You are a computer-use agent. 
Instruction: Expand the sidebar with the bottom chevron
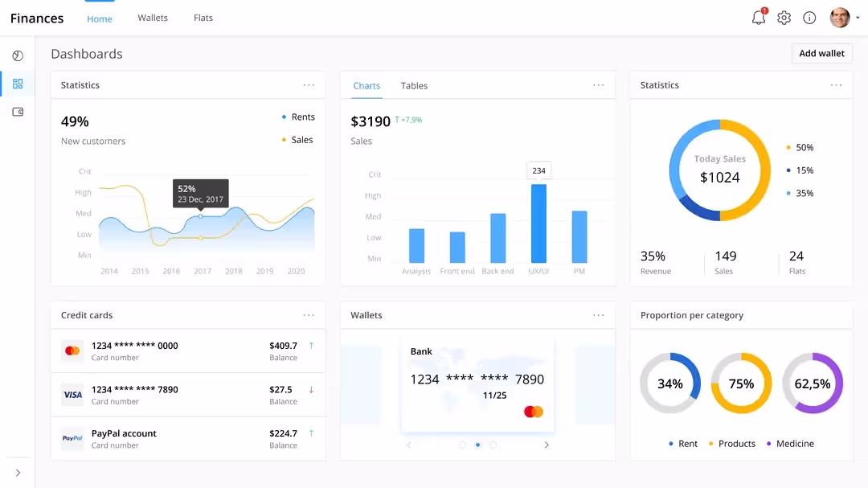click(x=18, y=474)
